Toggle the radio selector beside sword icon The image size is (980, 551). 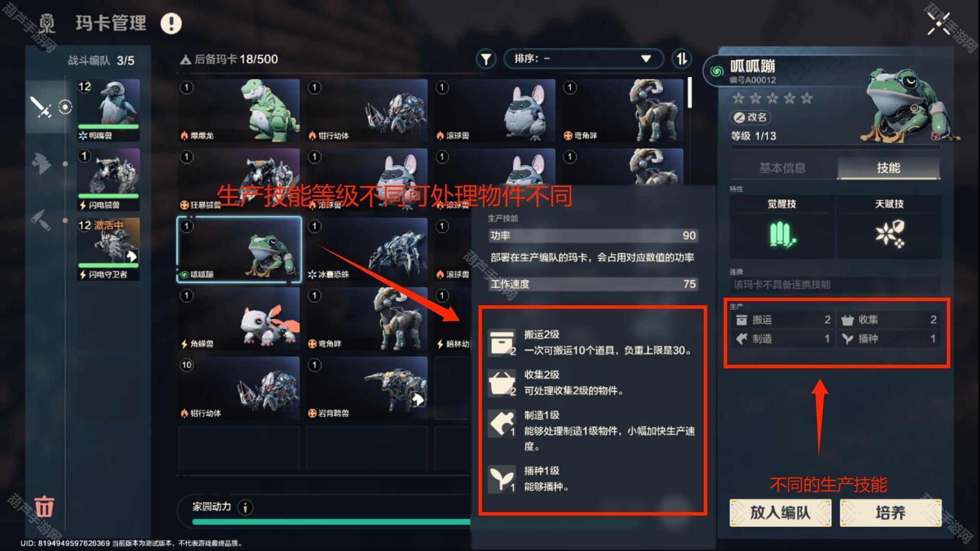(x=65, y=107)
